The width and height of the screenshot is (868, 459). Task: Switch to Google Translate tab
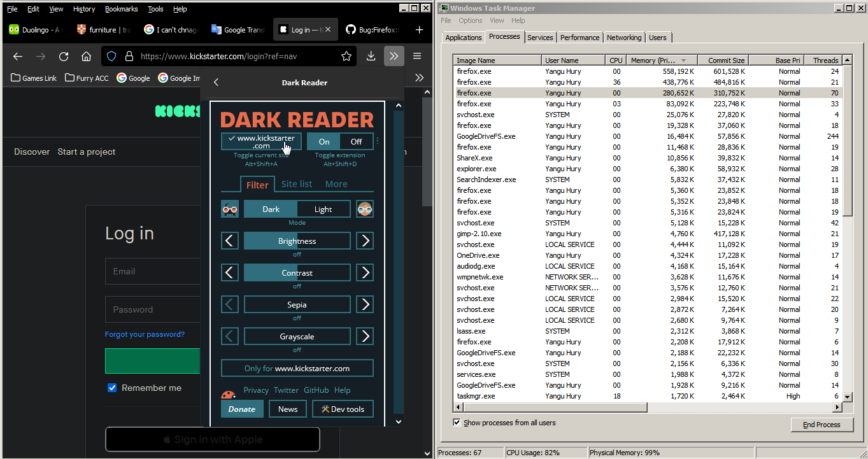pyautogui.click(x=238, y=30)
